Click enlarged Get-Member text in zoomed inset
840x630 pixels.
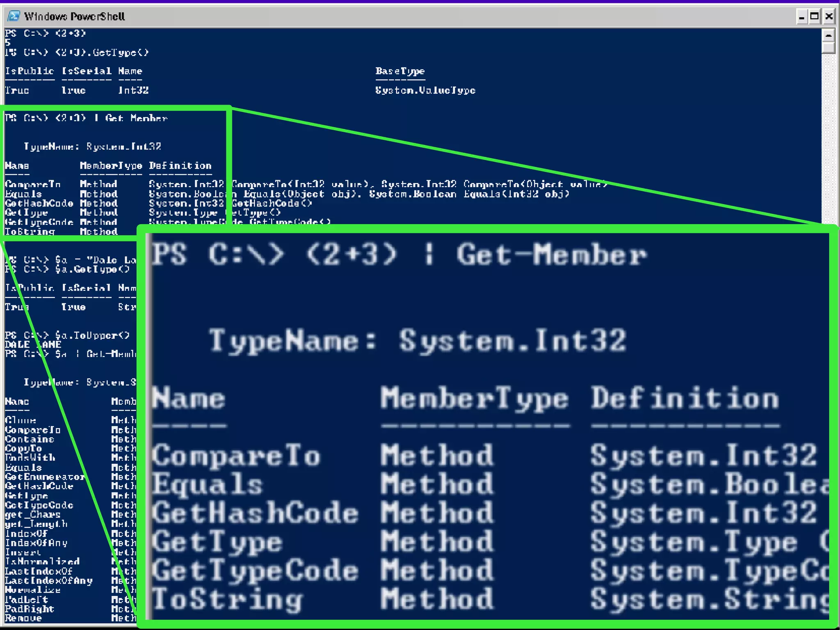click(551, 255)
